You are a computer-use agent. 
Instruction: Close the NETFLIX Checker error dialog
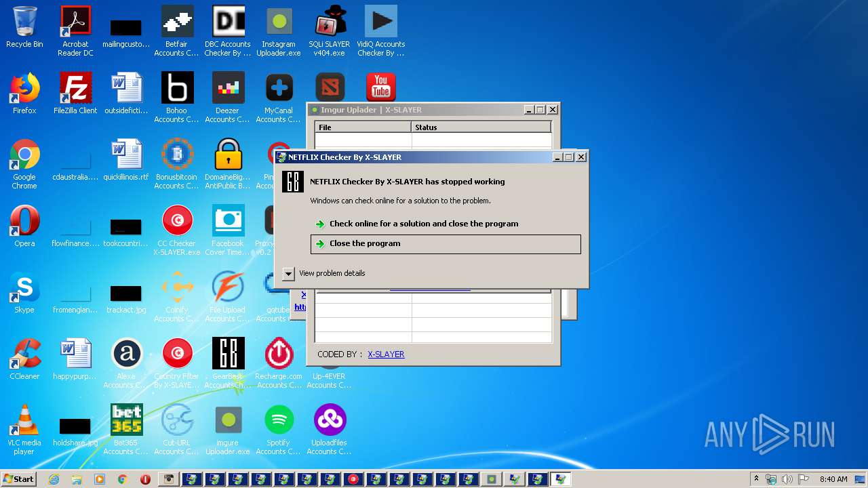tap(581, 157)
